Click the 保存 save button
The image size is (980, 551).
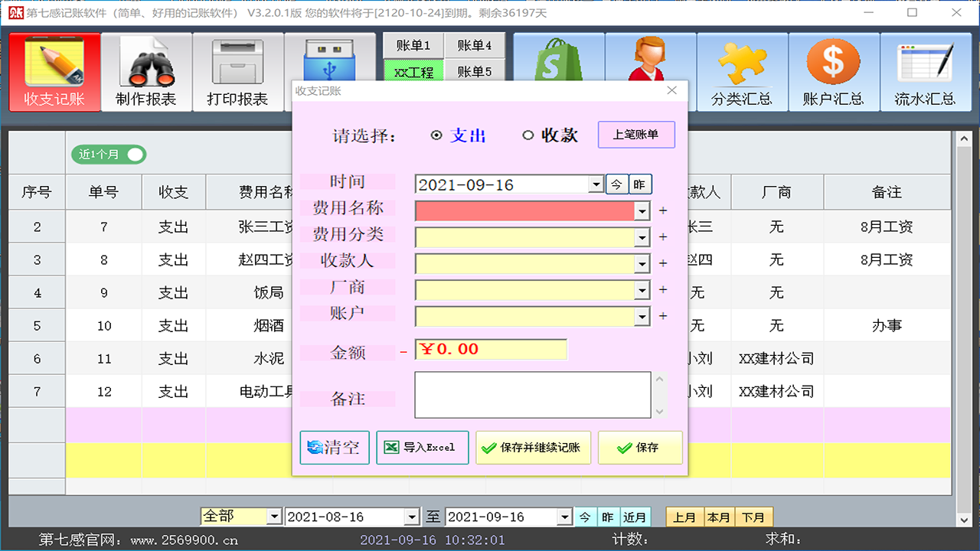[x=640, y=447]
